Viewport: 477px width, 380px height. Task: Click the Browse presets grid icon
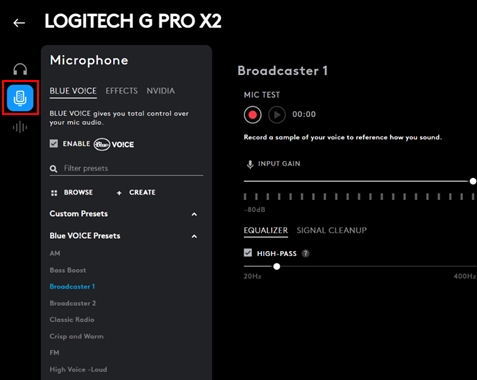click(54, 193)
